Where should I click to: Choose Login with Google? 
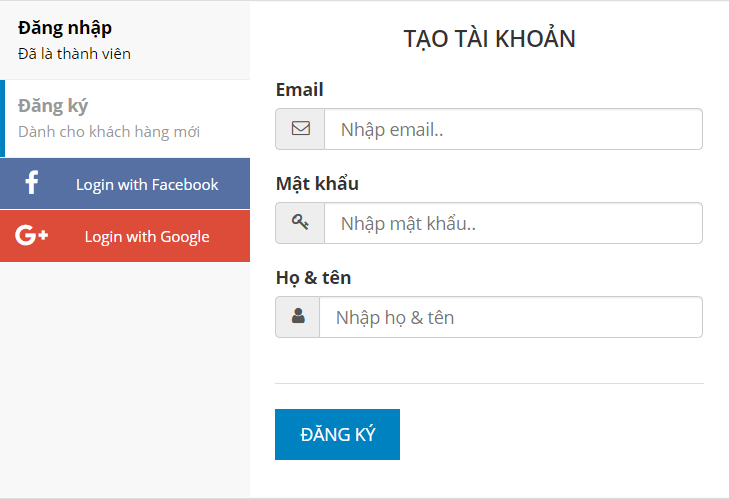tap(125, 236)
